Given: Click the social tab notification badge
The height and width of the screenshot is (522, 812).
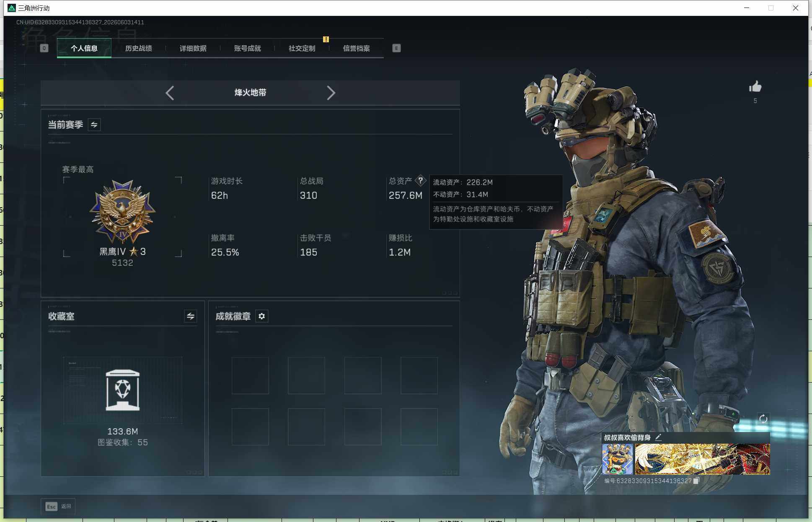Looking at the screenshot, I should coord(326,39).
